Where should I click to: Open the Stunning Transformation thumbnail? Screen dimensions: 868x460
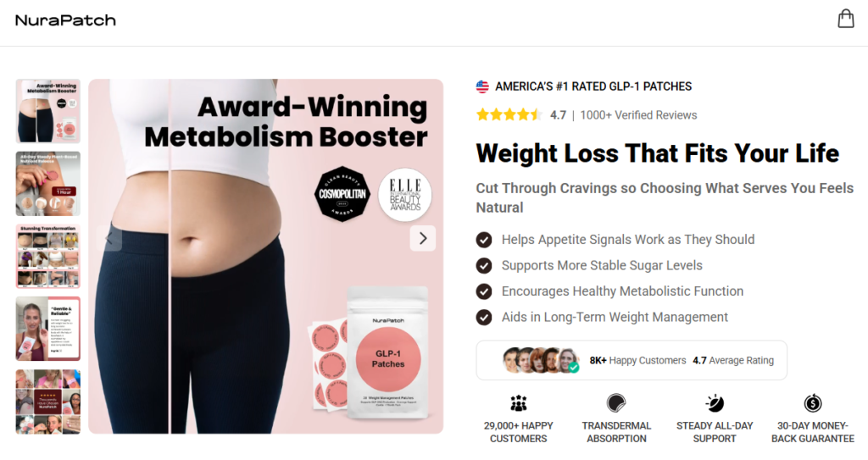click(x=48, y=257)
